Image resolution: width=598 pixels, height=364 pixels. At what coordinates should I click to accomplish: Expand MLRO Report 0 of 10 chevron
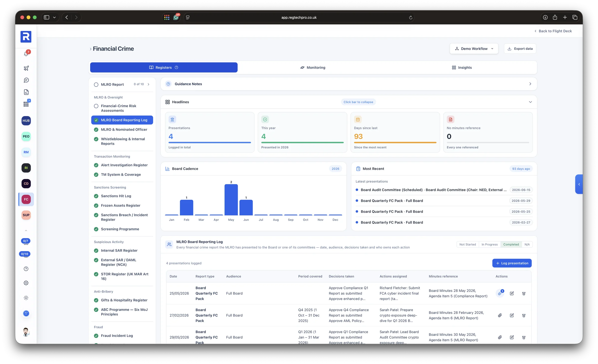[149, 84]
